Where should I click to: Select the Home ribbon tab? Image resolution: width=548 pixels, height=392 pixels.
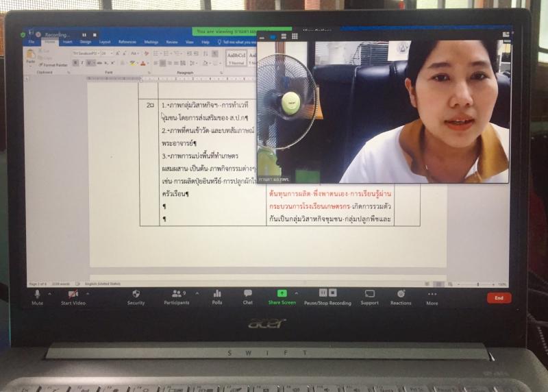[x=50, y=42]
